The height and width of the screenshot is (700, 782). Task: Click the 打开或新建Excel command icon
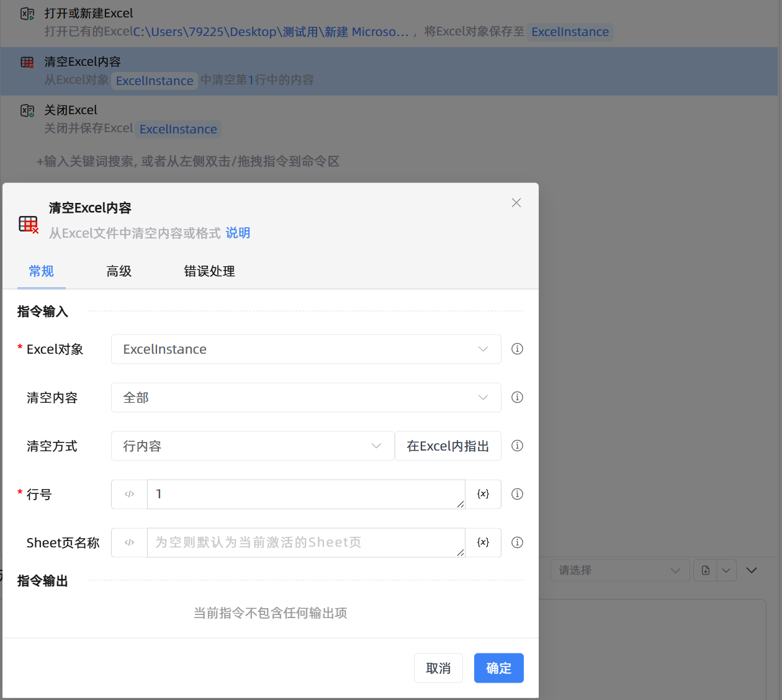coord(26,14)
